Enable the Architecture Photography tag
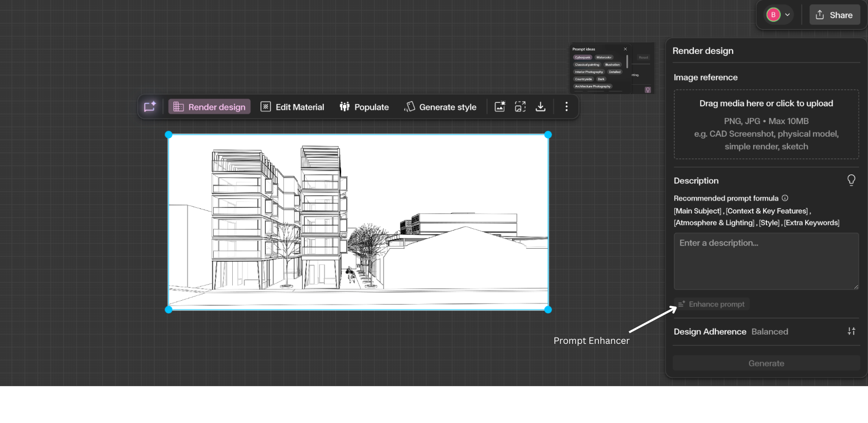This screenshot has width=868, height=423. [x=593, y=86]
